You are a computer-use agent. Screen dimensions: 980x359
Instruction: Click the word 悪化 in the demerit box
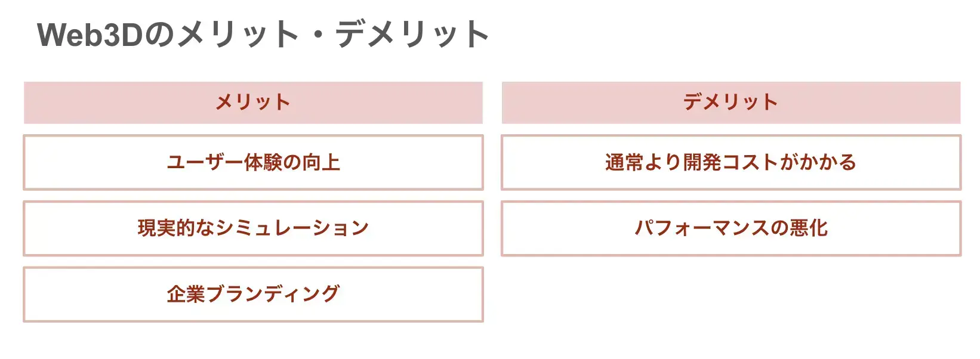[x=809, y=228]
